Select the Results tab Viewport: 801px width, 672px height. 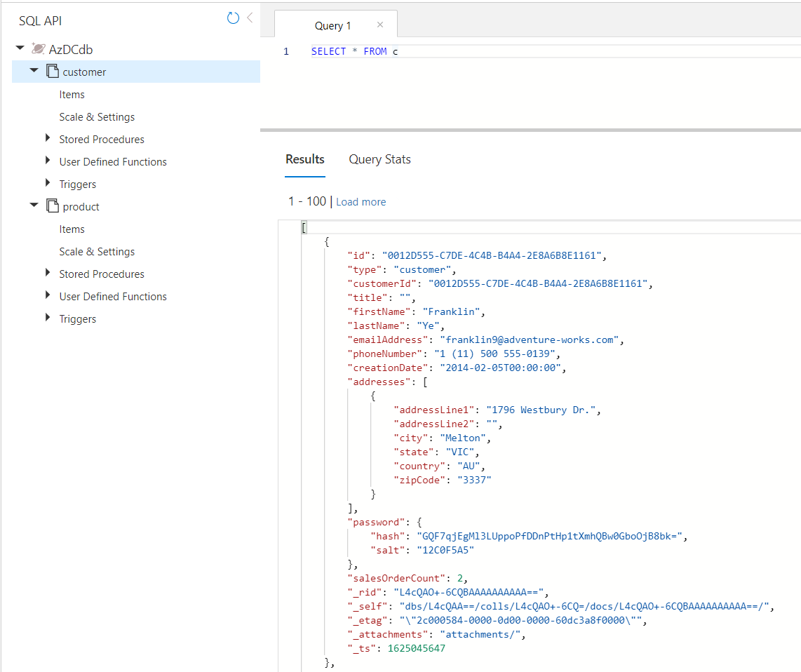304,159
